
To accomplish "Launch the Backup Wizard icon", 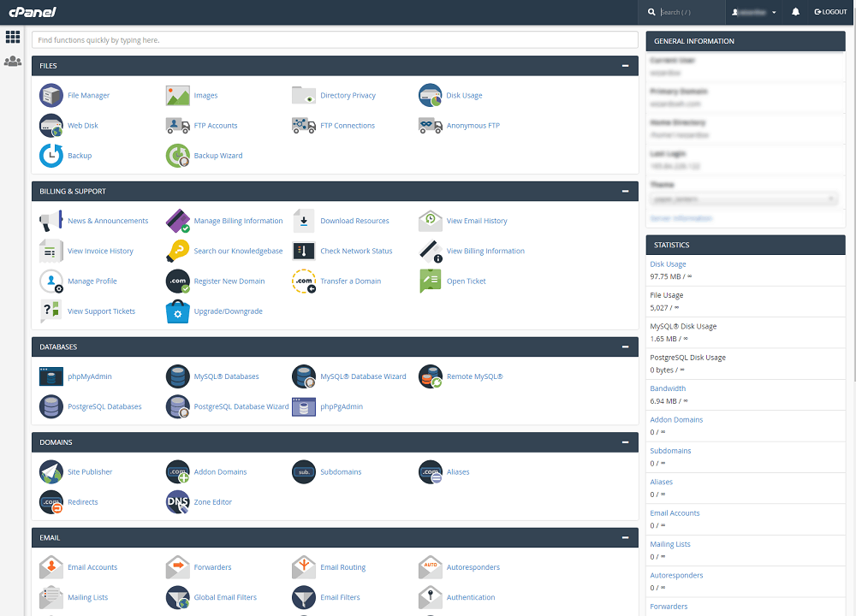I will point(177,156).
